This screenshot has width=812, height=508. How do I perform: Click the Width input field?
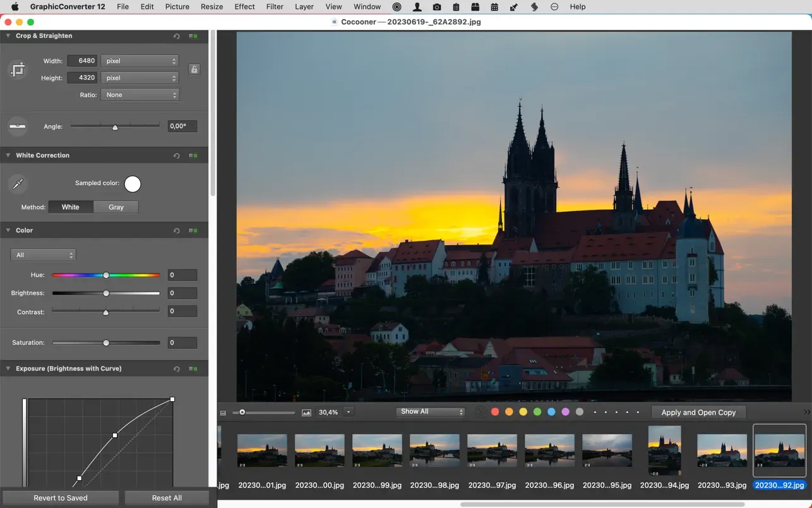(x=82, y=61)
